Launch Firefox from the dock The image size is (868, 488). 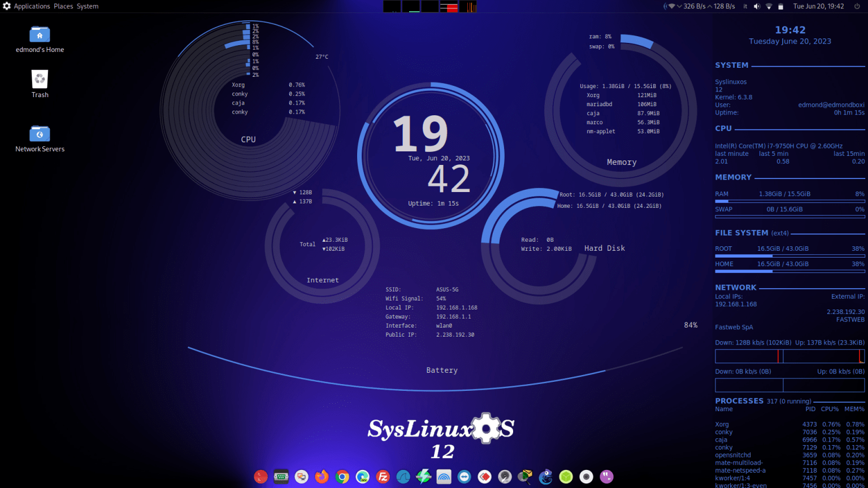[x=321, y=476]
